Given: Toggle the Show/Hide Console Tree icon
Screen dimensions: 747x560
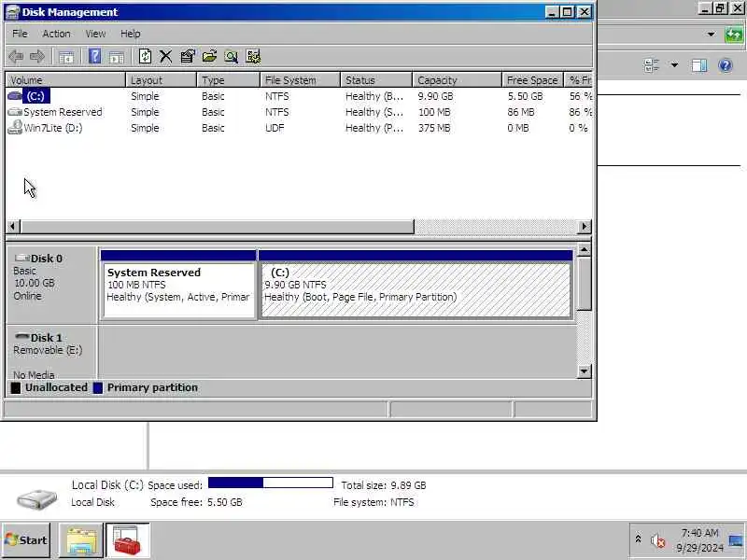Looking at the screenshot, I should (x=66, y=57).
